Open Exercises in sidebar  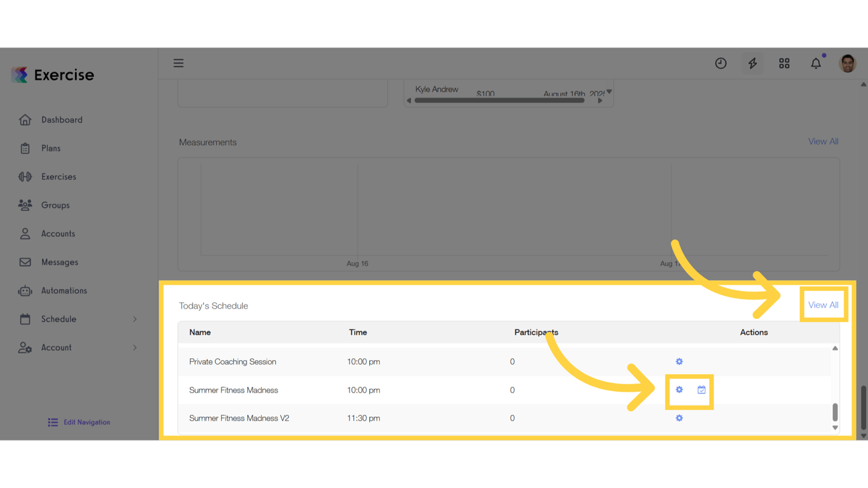[58, 177]
